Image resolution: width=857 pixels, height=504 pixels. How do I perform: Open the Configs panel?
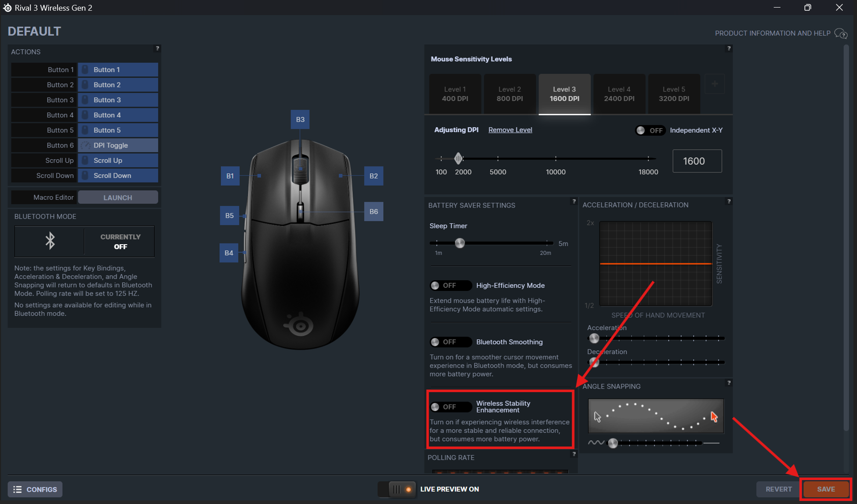(35, 489)
